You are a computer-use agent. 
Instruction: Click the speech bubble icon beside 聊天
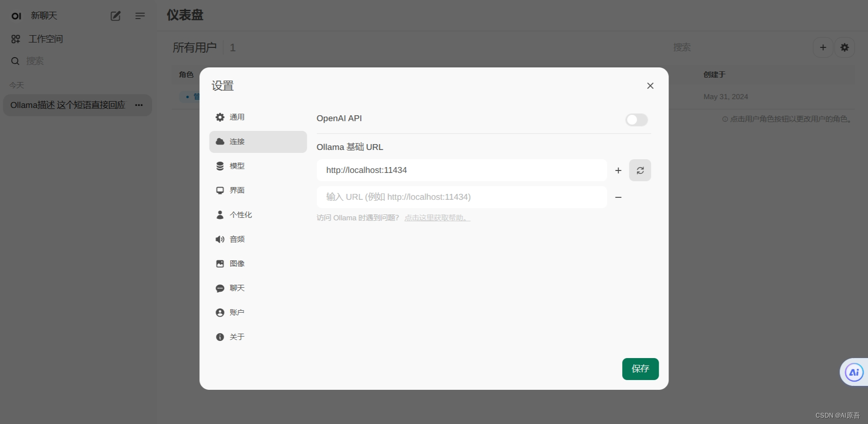pos(220,288)
